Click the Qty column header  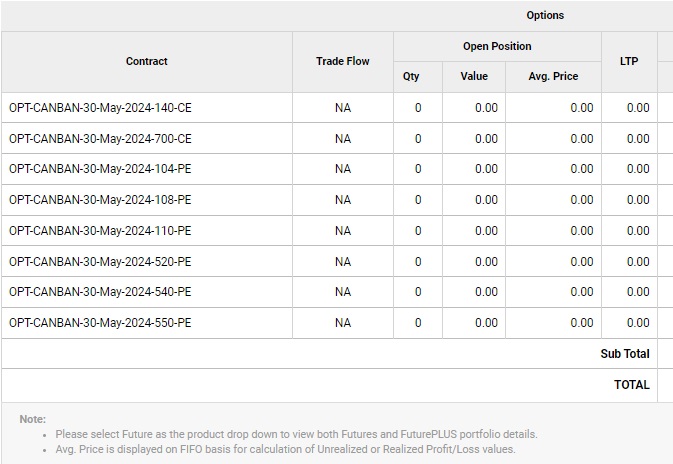pos(411,77)
